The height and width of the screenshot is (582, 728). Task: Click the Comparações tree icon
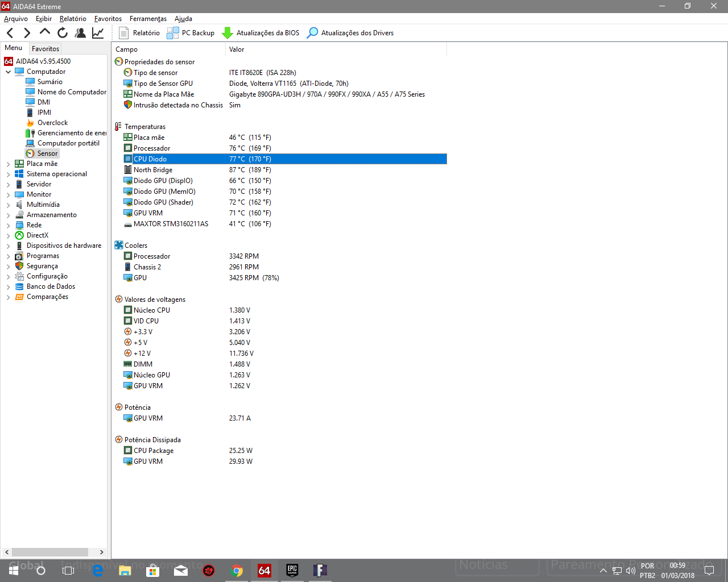coord(19,297)
